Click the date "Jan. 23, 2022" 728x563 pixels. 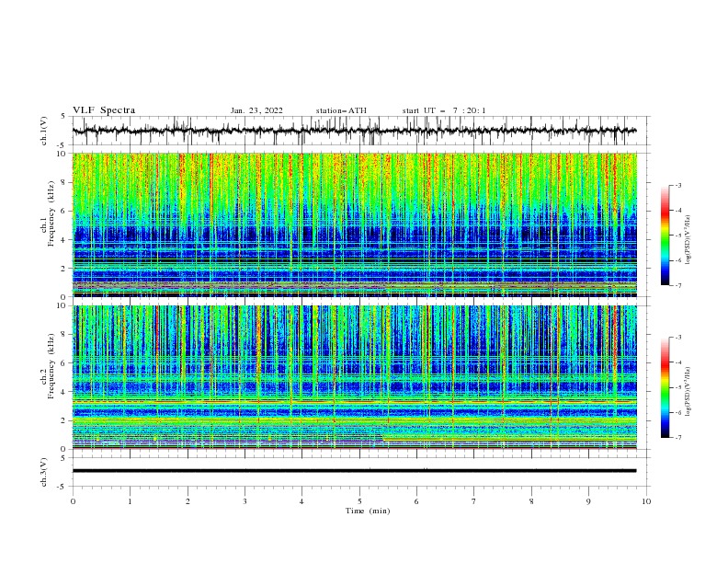pos(256,110)
